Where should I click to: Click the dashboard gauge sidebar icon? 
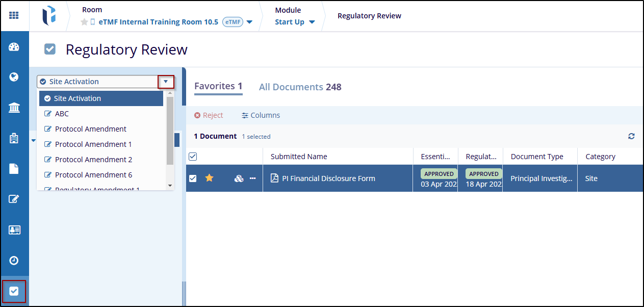14,47
